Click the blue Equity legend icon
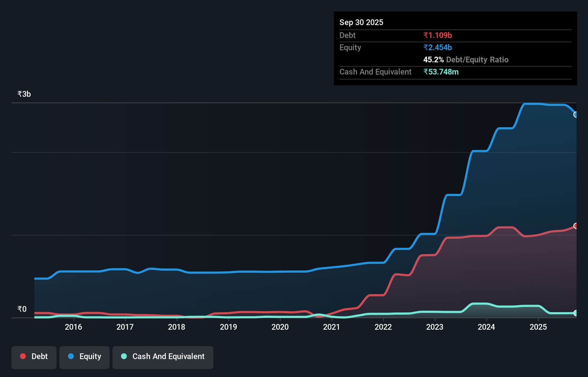The height and width of the screenshot is (377, 588). coord(71,357)
